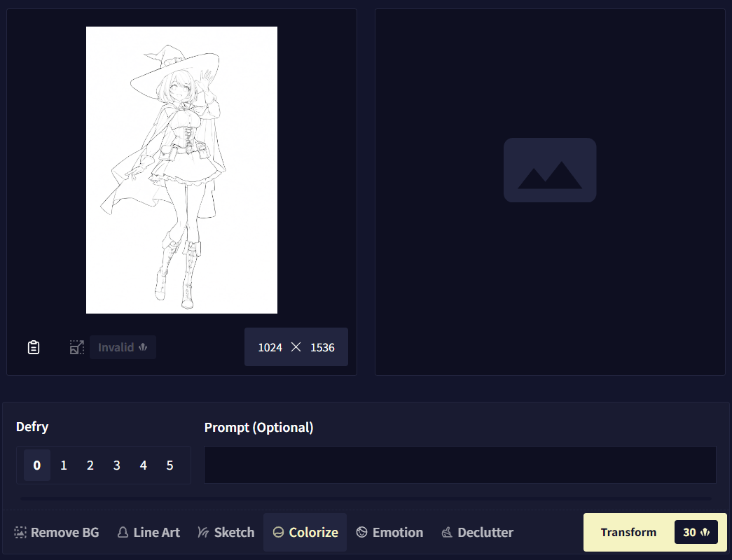Click the Sketch pen-strokes icon
This screenshot has width=732, height=560.
[x=205, y=532]
